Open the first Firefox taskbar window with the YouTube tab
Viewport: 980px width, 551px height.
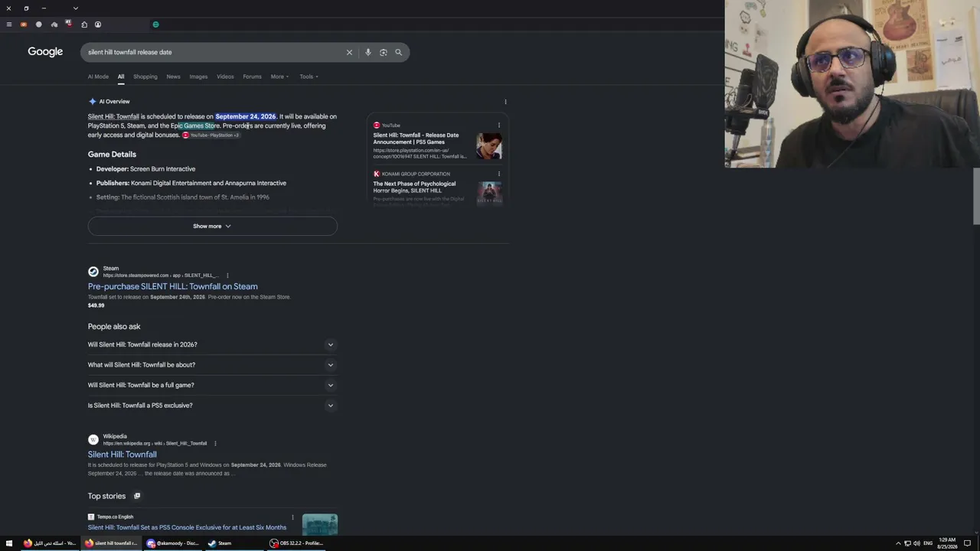(50, 543)
